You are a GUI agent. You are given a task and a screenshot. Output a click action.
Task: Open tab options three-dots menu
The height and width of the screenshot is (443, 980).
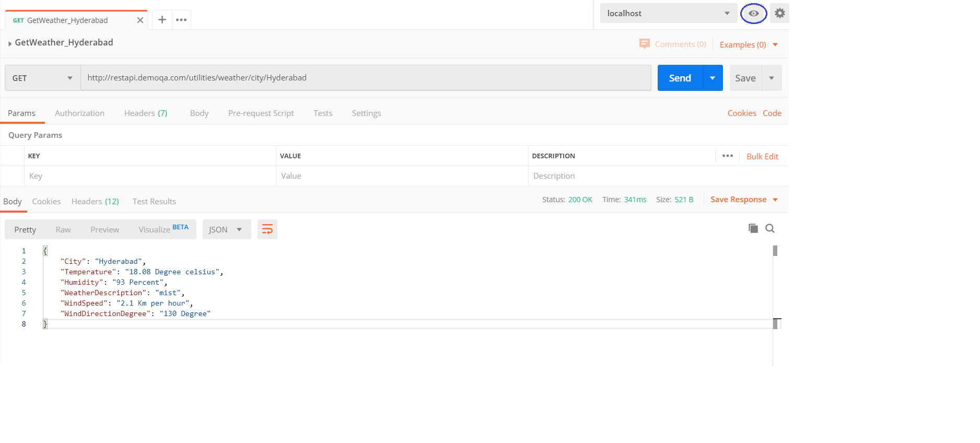pos(181,20)
